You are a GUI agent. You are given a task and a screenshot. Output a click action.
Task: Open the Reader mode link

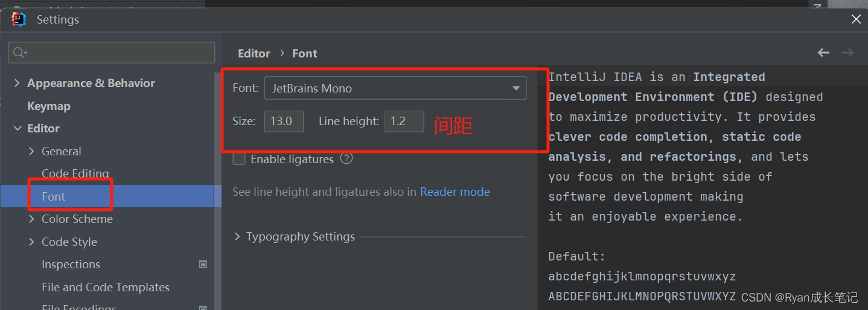click(x=455, y=192)
